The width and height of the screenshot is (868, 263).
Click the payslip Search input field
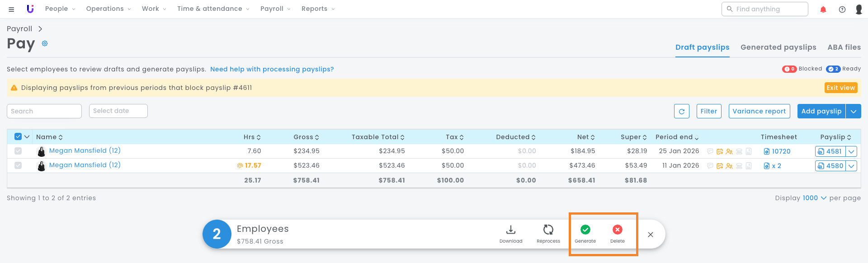[44, 111]
